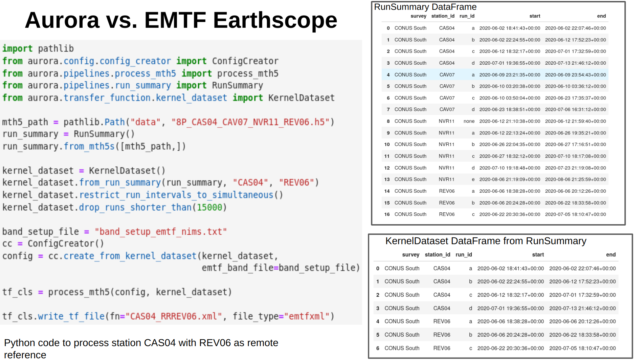This screenshot has height=361, width=644.
Task: Click the run_summary.from_mth5s code line
Action: point(94,147)
